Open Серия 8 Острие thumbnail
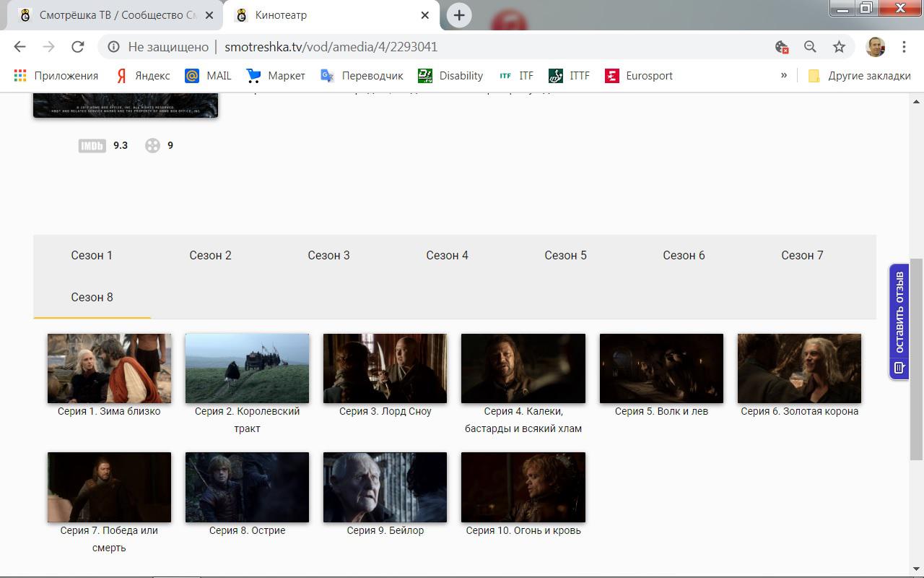Screen dimensions: 924x578 tap(247, 487)
